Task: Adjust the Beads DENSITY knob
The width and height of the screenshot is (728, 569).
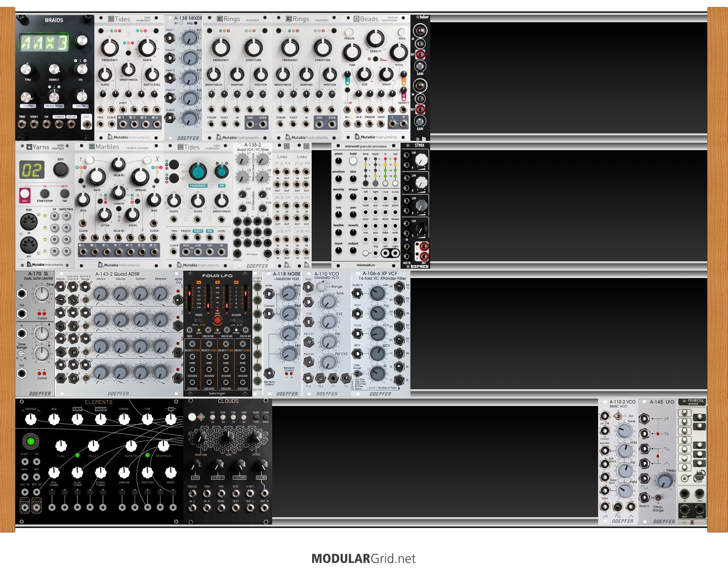Action: 375,38
